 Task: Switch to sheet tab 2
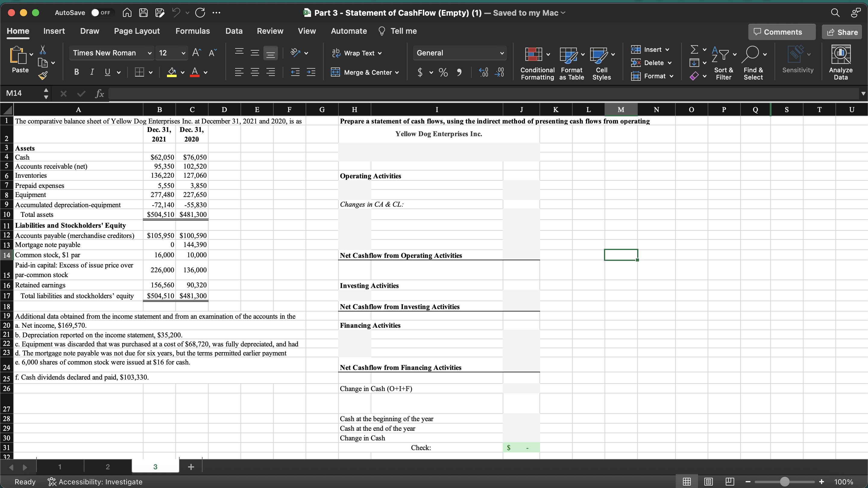tap(108, 467)
